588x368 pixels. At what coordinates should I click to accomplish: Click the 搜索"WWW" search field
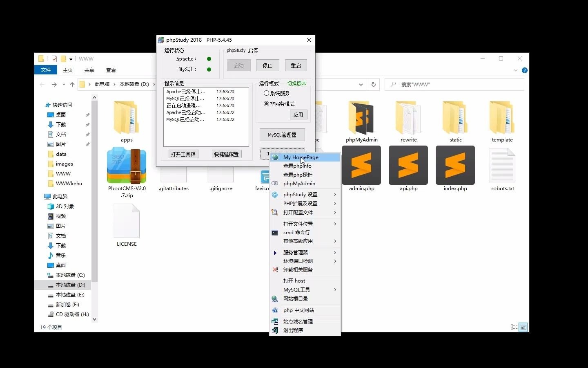click(454, 84)
